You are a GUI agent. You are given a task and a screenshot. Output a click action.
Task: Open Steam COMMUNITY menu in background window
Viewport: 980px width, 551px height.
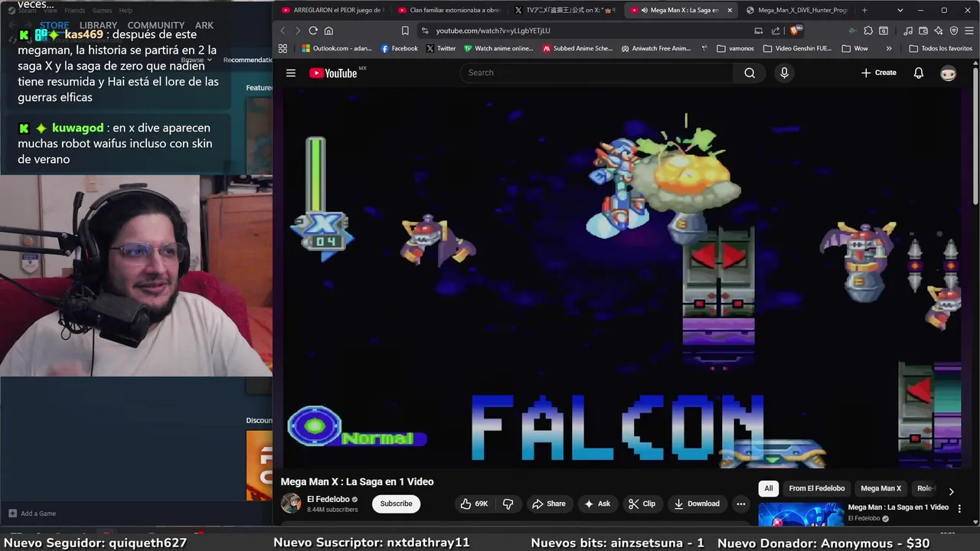155,25
